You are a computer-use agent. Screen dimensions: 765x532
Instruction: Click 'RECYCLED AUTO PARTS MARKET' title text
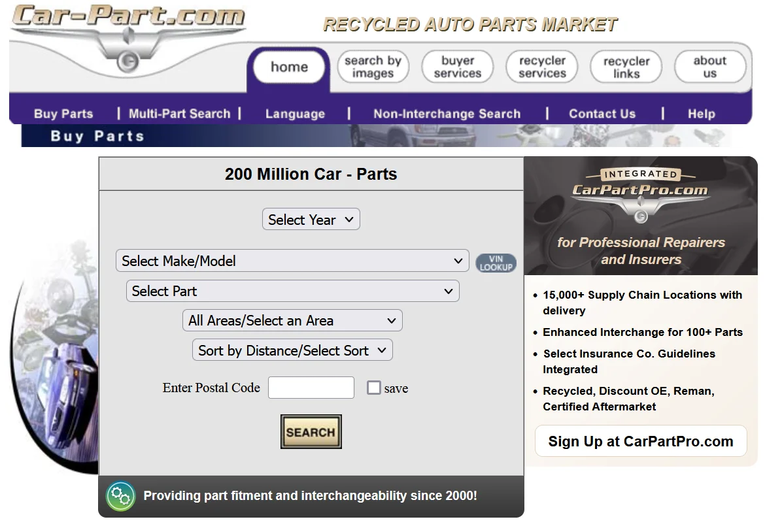[x=470, y=24]
